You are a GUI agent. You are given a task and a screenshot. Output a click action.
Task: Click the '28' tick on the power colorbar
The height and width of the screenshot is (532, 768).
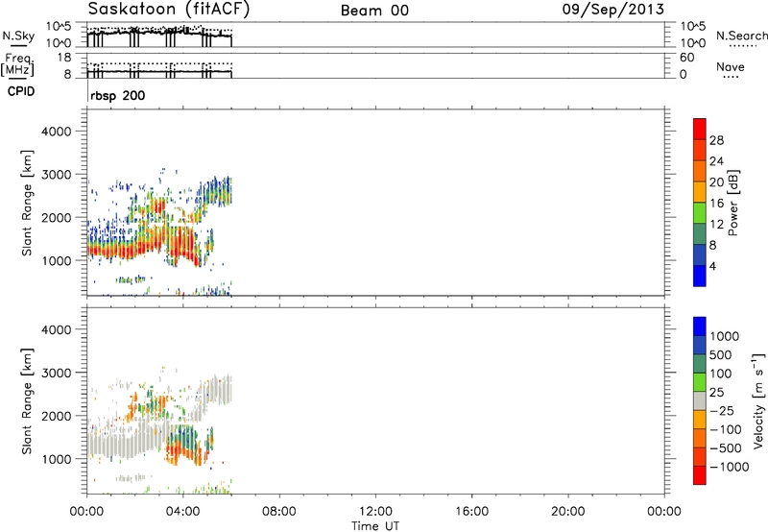point(716,140)
